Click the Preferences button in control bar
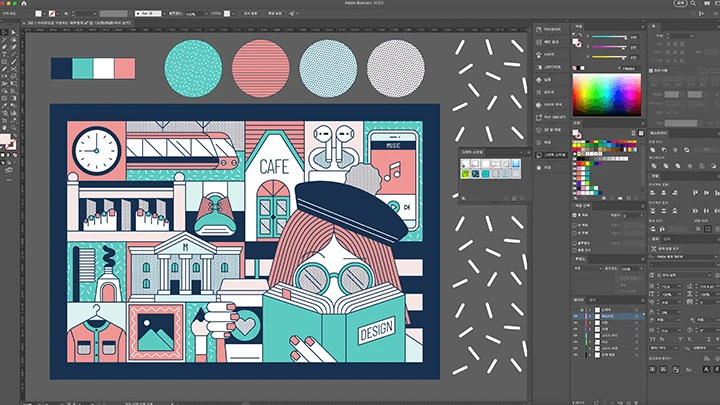 click(275, 14)
